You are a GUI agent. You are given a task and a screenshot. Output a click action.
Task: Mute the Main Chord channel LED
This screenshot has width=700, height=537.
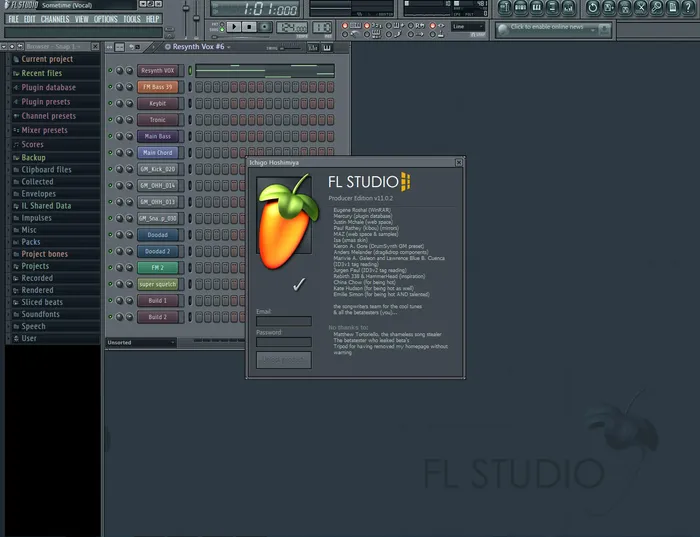coord(110,152)
